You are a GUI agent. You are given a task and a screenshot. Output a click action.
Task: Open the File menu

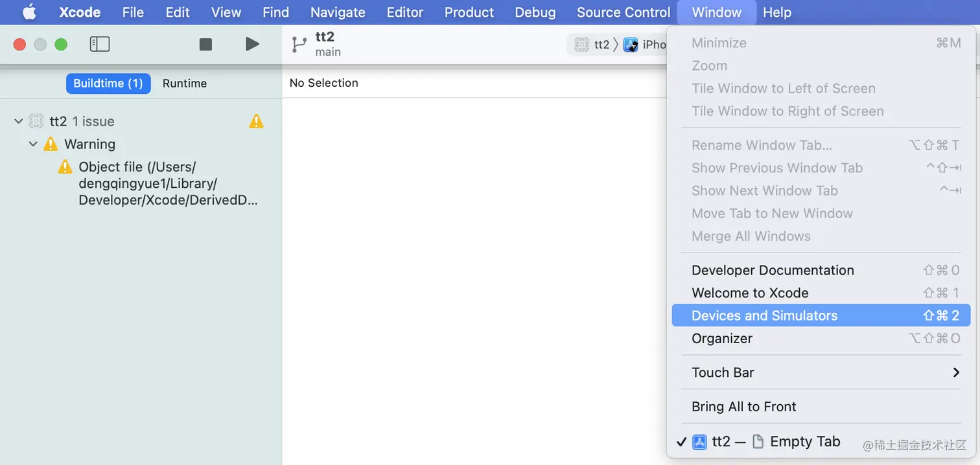click(133, 12)
